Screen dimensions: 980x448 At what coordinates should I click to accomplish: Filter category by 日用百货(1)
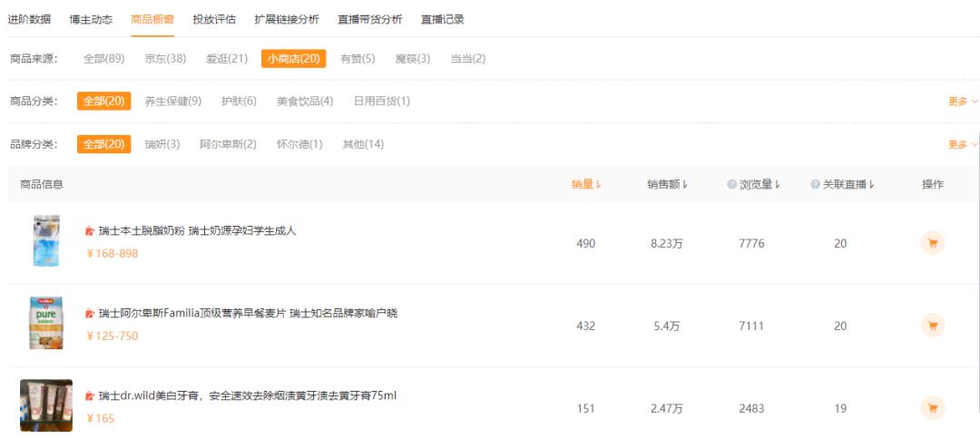click(382, 102)
